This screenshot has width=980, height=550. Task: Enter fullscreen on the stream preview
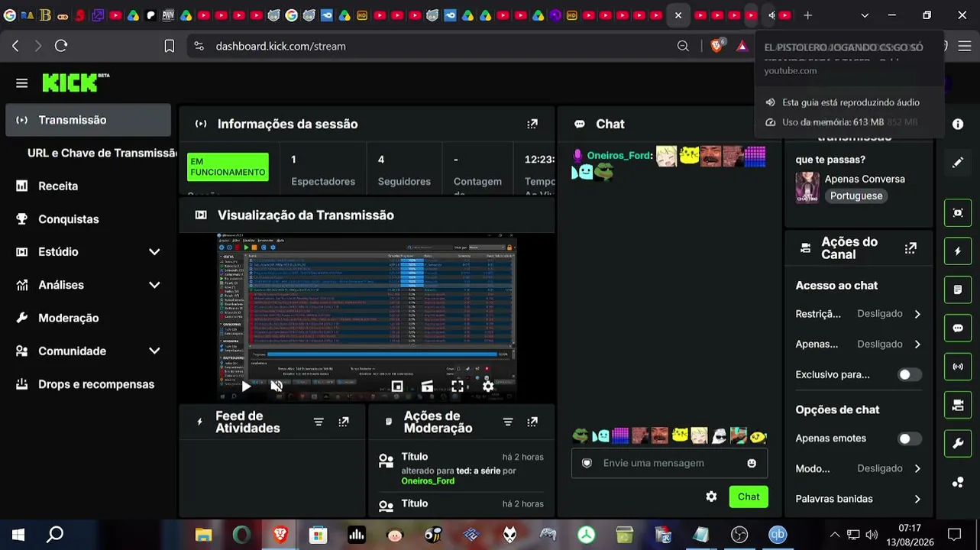coord(457,387)
